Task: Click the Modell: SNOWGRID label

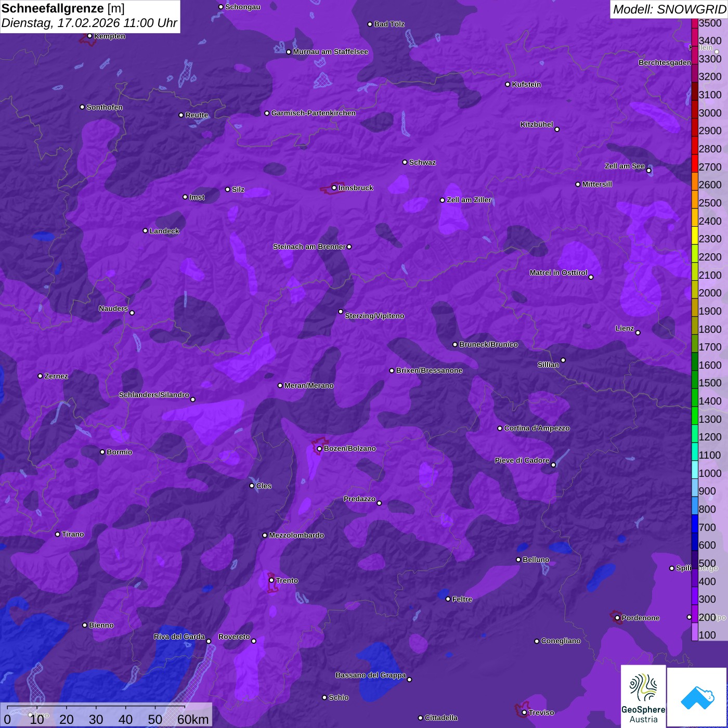Action: pyautogui.click(x=669, y=9)
